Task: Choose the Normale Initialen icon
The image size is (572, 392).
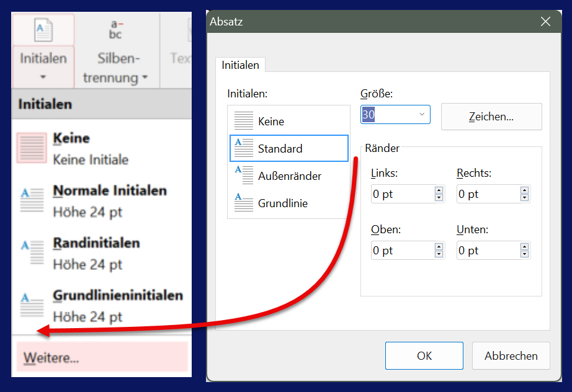Action: coord(32,201)
